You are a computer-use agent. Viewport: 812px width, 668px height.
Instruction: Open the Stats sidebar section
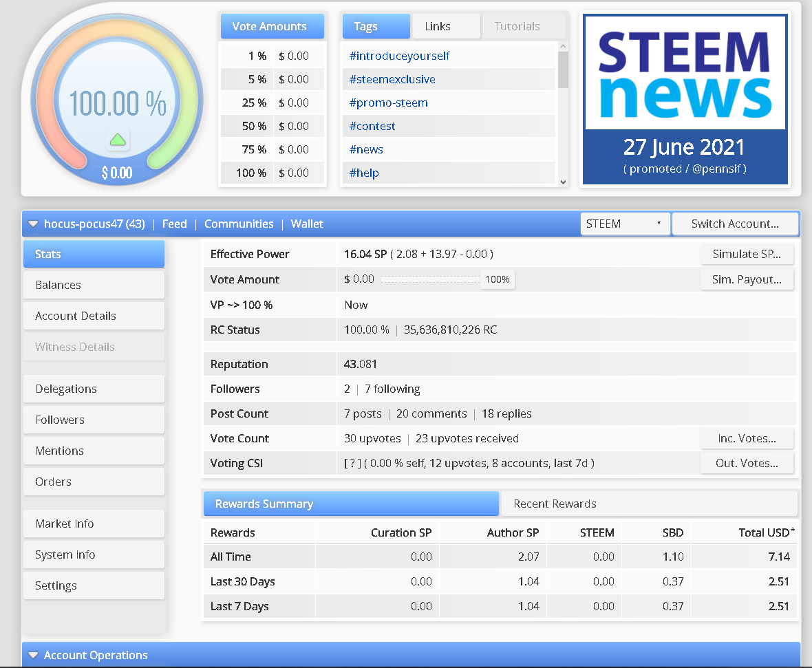[94, 254]
